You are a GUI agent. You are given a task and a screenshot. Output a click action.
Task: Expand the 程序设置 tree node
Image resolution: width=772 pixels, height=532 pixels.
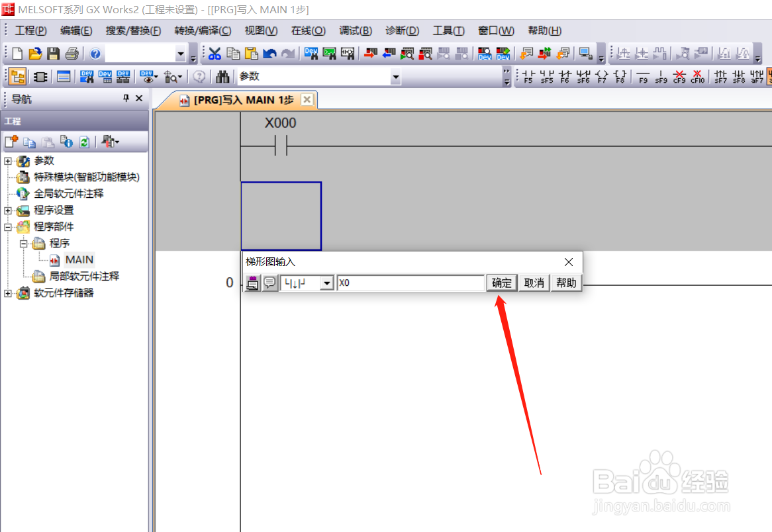pos(8,210)
